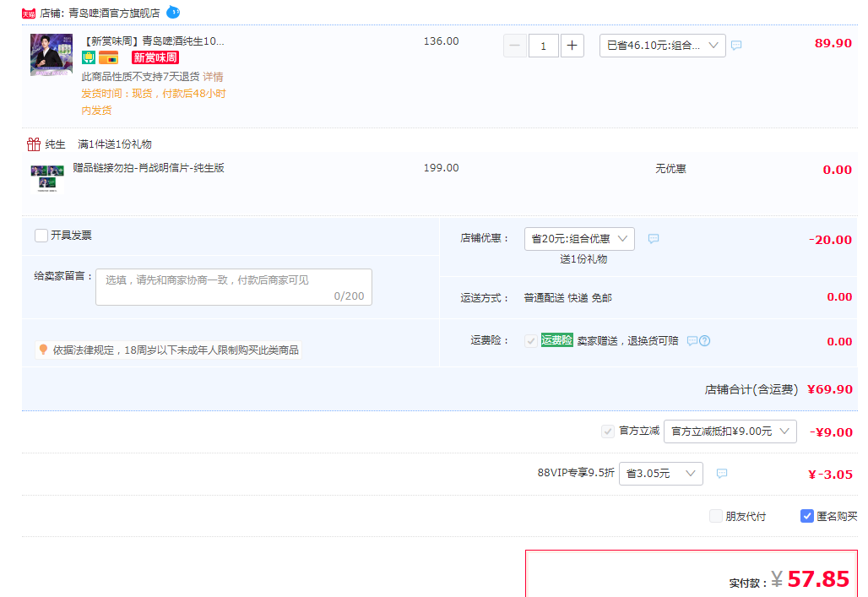
Task: Expand the 省3.05元 88VIP dropdown
Action: click(661, 474)
